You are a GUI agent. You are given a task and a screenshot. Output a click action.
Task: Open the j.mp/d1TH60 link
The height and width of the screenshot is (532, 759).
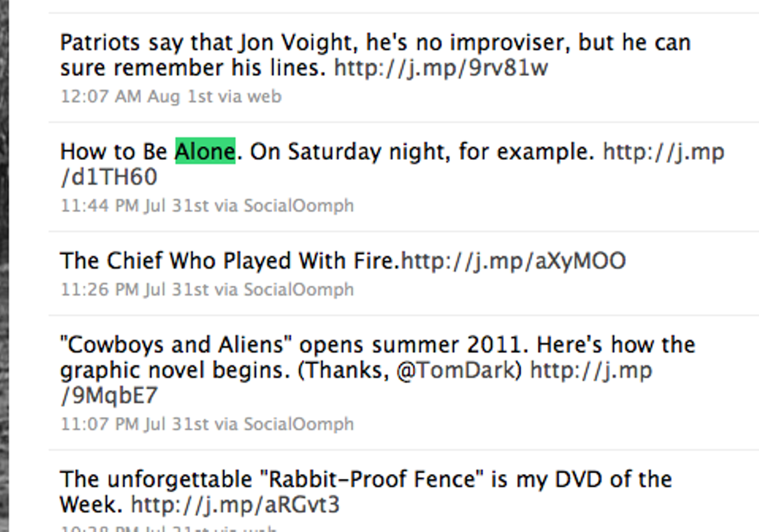664,152
